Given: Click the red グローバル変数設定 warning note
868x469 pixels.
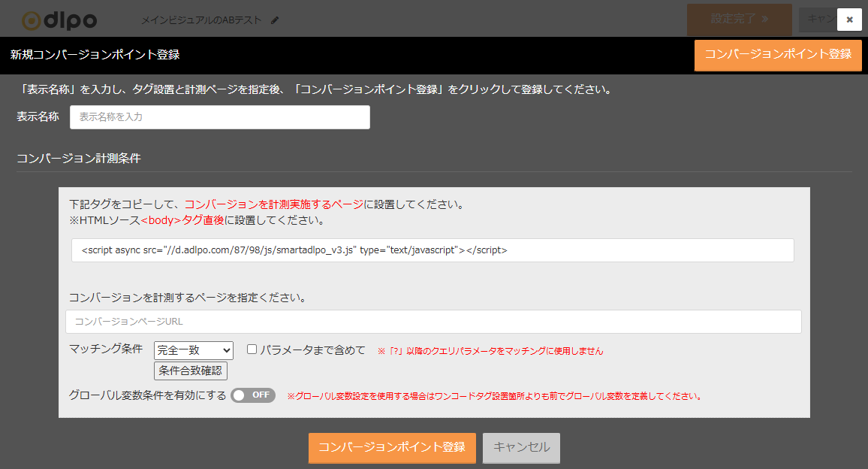Looking at the screenshot, I should [x=494, y=396].
